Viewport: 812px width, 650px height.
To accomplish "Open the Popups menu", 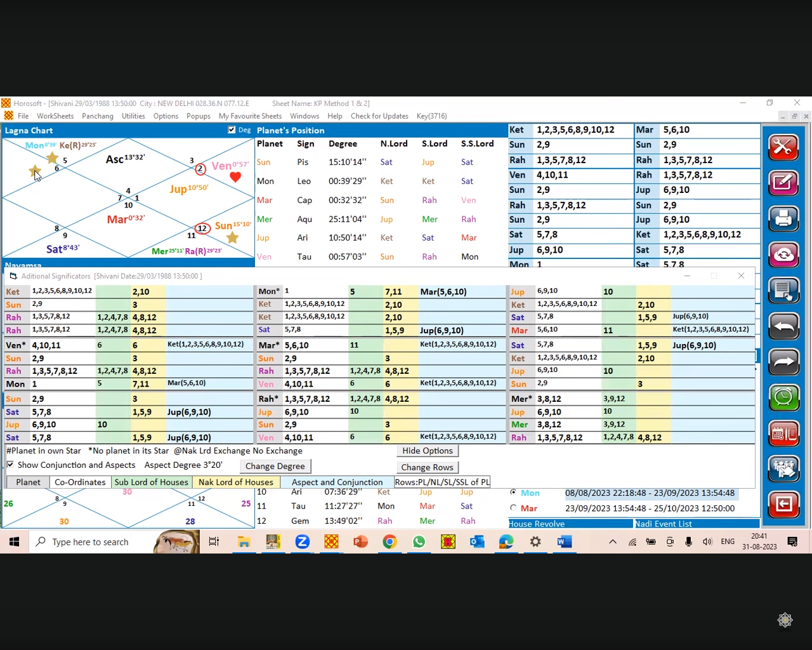I will [x=198, y=116].
